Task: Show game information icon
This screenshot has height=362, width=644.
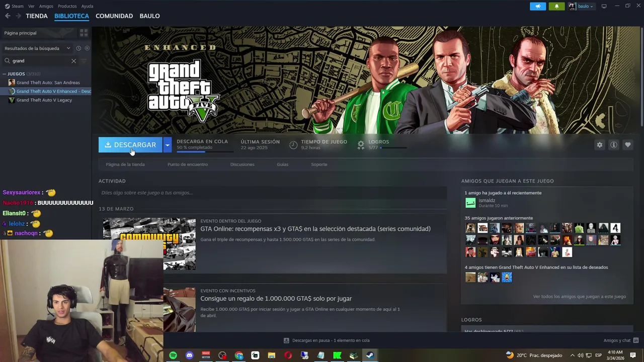Action: point(614,145)
